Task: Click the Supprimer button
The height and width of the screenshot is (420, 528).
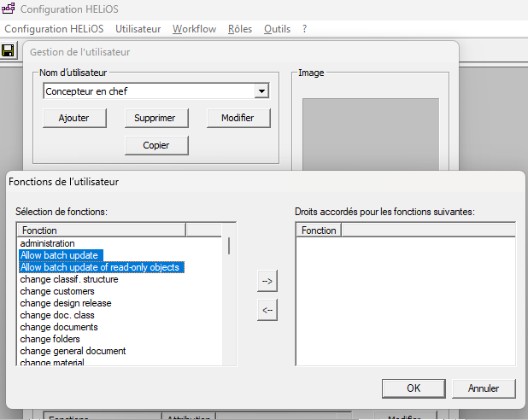Action: (156, 118)
